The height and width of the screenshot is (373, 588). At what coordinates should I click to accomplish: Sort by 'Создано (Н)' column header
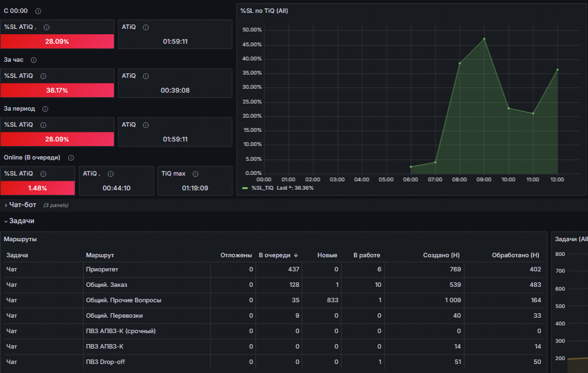(441, 255)
